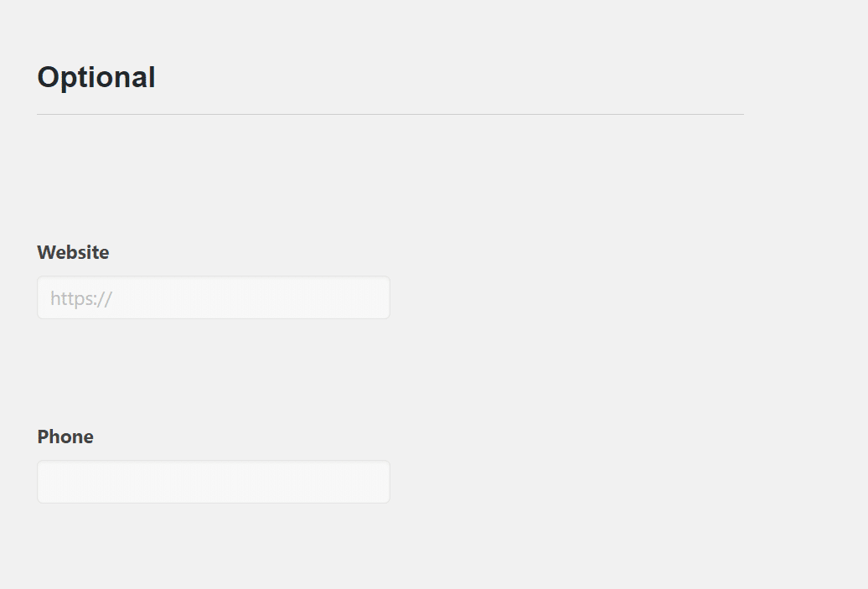This screenshot has height=589, width=868.
Task: Focus the Phone input field
Action: pos(214,482)
